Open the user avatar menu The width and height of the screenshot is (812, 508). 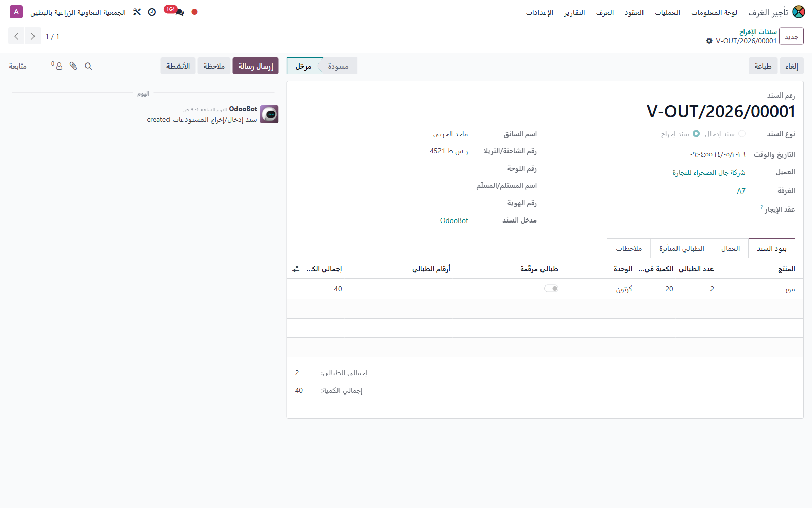[16, 12]
